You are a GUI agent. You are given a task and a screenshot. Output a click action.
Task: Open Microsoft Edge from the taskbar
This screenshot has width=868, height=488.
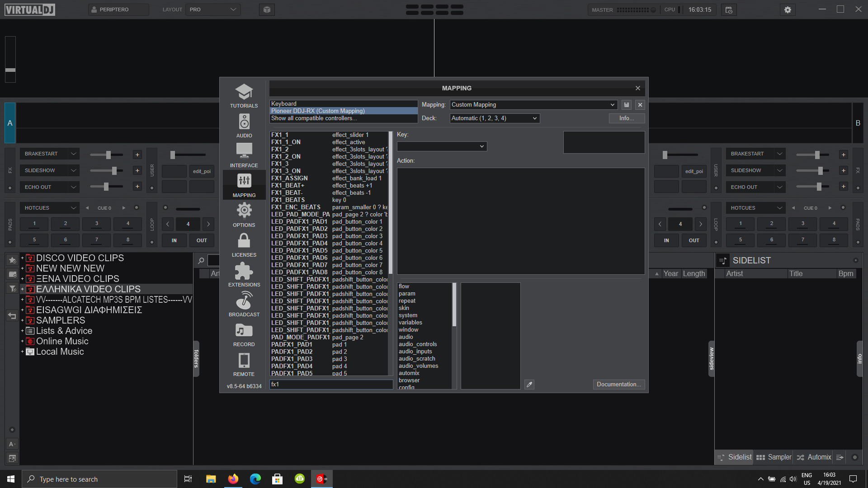(x=255, y=479)
